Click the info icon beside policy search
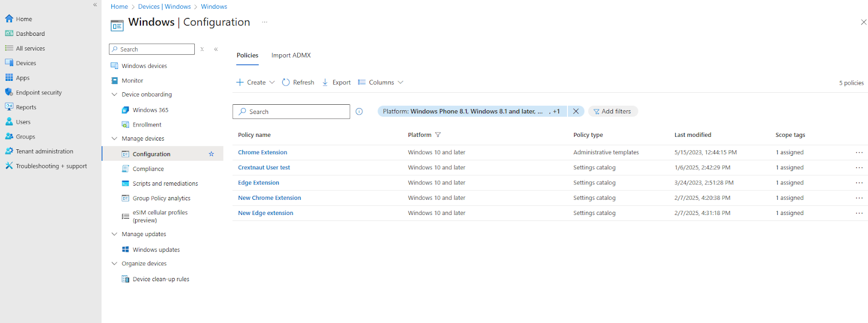 (x=359, y=111)
